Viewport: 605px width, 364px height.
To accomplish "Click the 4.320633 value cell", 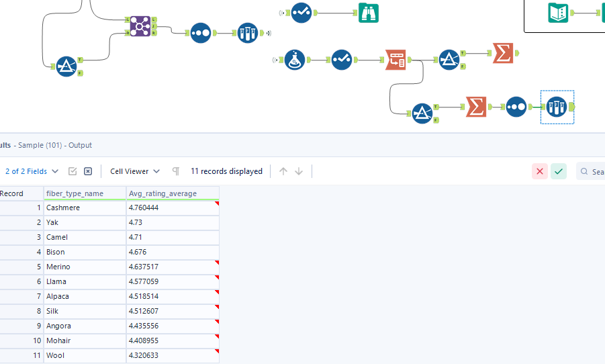I will point(173,355).
